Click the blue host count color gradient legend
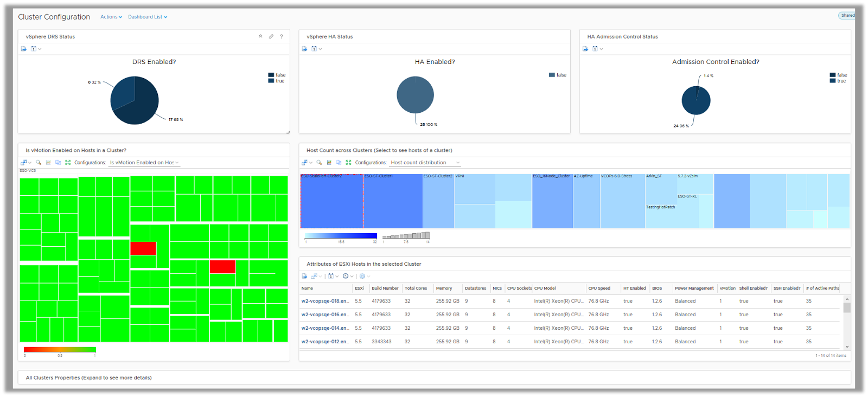 [341, 236]
